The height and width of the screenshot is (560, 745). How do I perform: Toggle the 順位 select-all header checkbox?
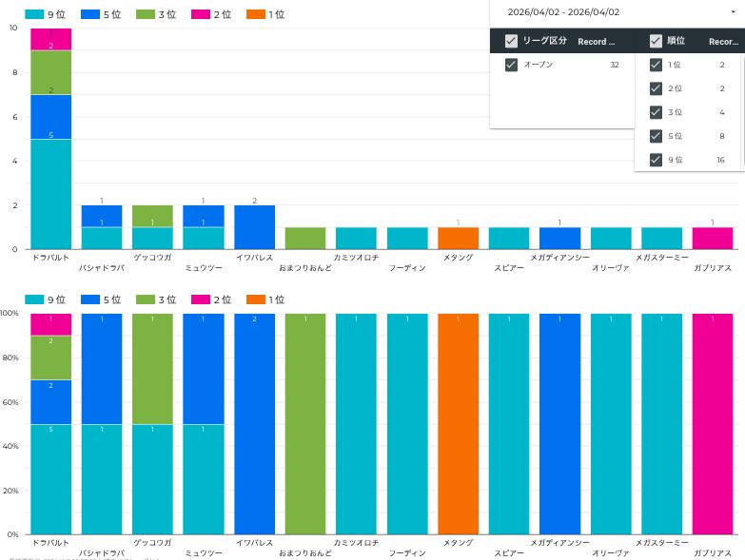coord(656,41)
